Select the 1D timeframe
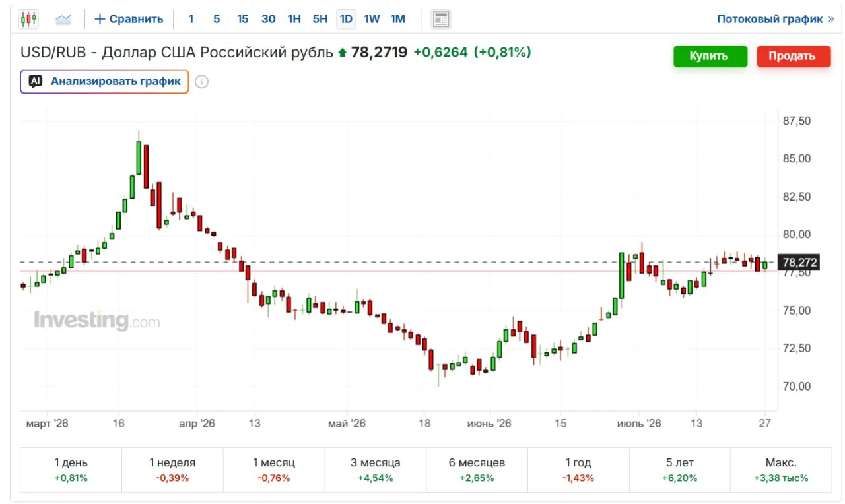The width and height of the screenshot is (845, 504). click(346, 19)
